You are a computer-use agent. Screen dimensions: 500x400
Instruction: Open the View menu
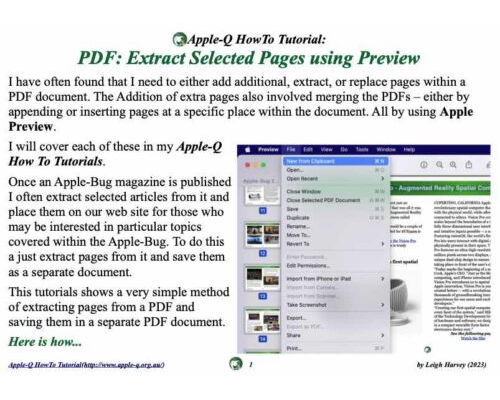pos(327,149)
